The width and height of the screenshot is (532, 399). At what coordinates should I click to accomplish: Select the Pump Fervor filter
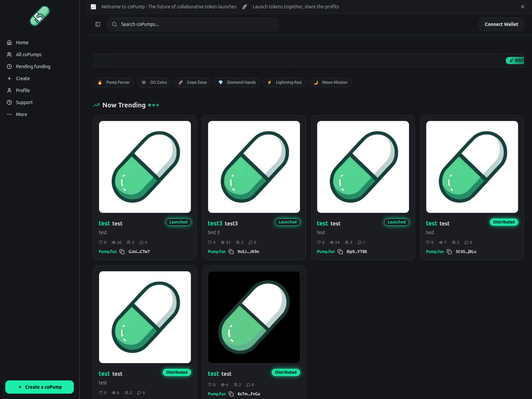[114, 82]
